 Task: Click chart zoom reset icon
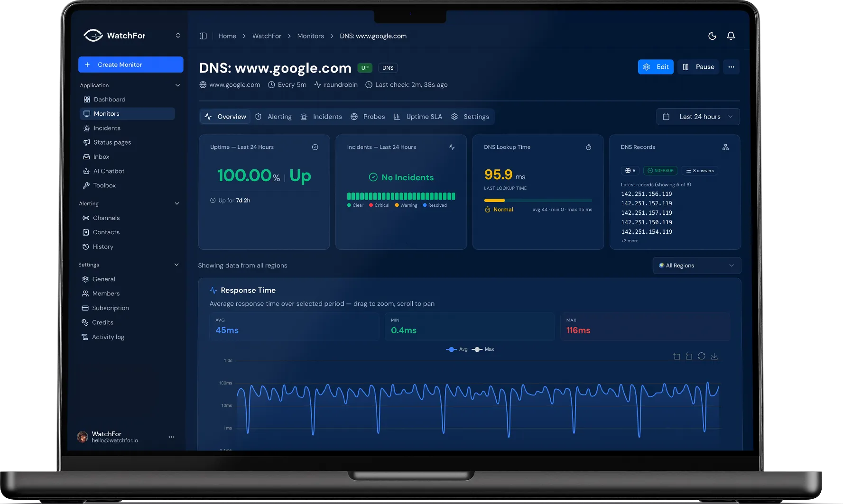pyautogui.click(x=689, y=356)
